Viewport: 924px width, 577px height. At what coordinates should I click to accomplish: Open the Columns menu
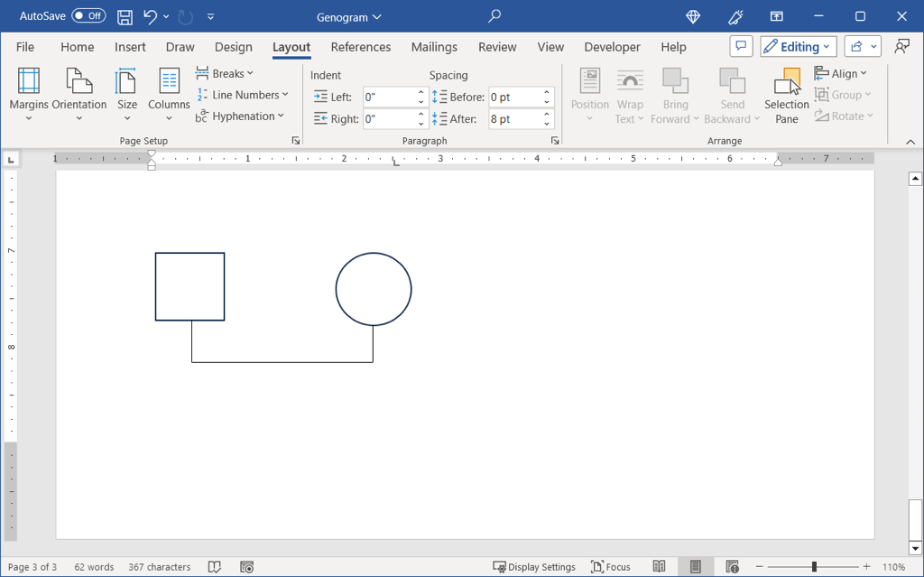coord(169,94)
